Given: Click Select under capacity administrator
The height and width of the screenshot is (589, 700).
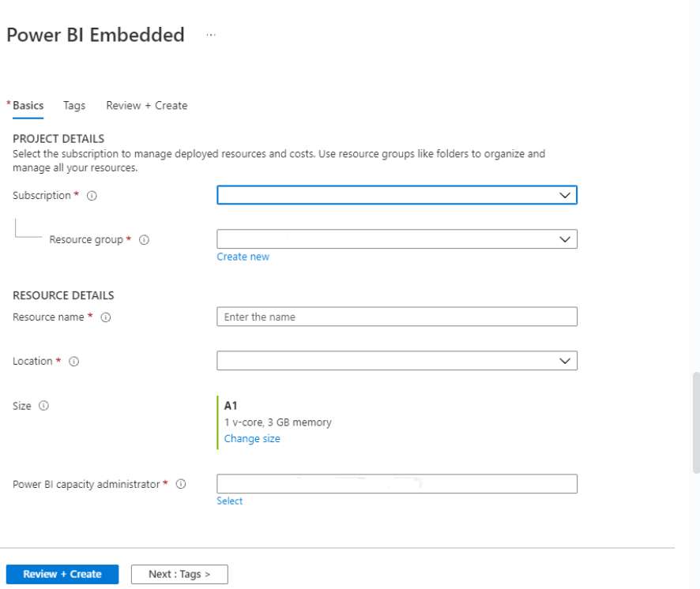Looking at the screenshot, I should coord(229,501).
